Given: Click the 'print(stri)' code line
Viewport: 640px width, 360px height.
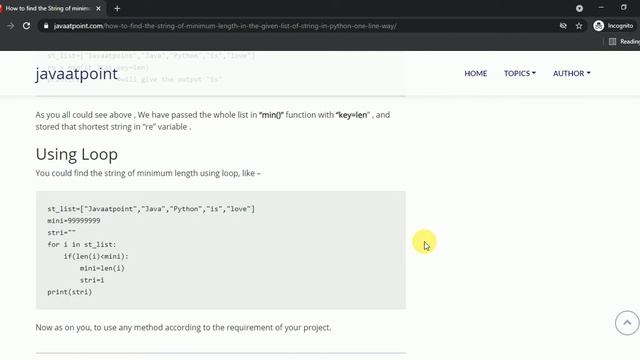Looking at the screenshot, I should (70, 292).
